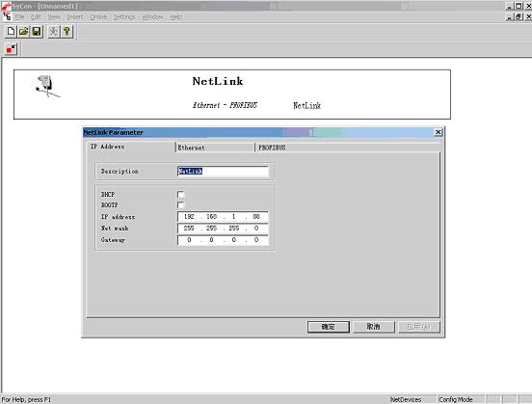Close the NetLink Parameter dialog
Viewport: 532px width, 404px height.
coord(438,132)
